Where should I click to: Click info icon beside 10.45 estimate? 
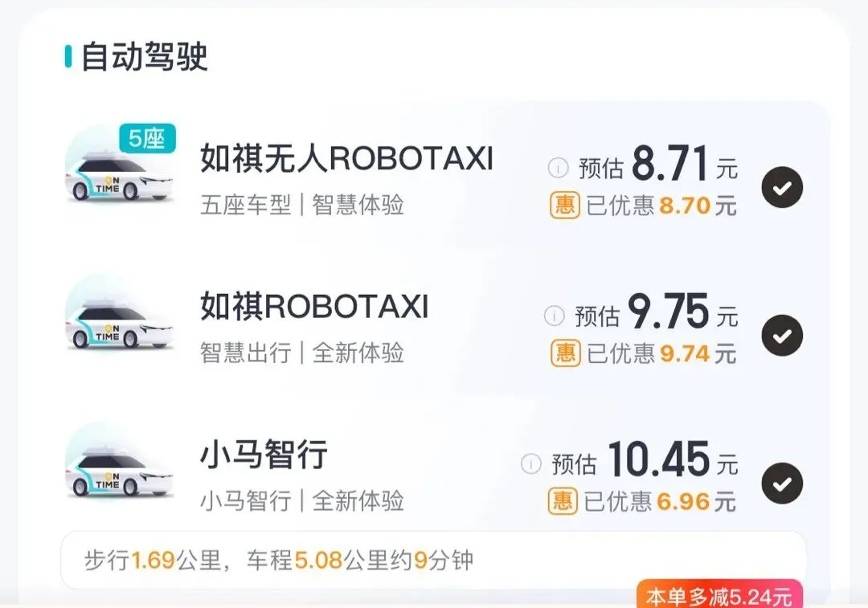click(530, 463)
